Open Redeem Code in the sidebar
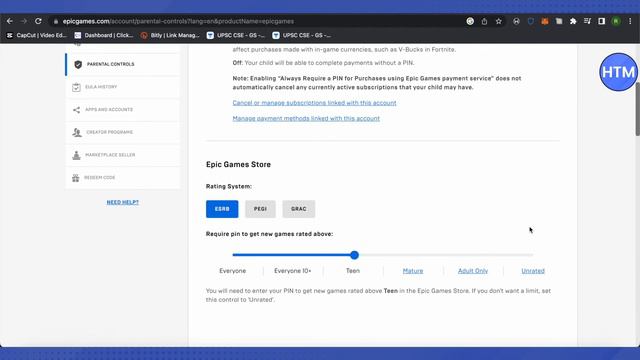 pos(122,178)
